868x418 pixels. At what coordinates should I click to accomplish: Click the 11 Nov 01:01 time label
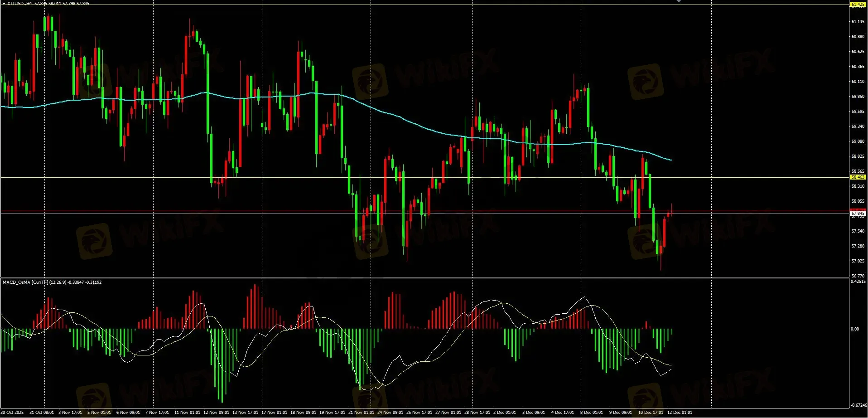187,413
